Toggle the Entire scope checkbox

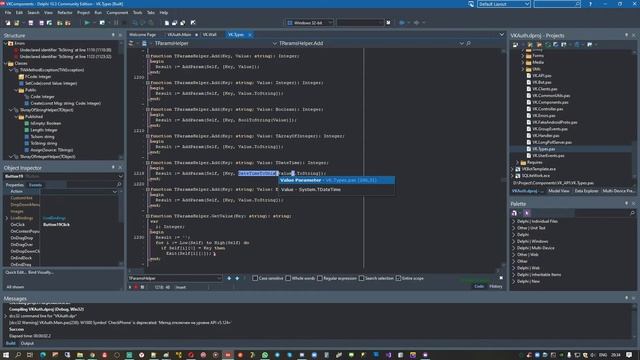tap(398, 278)
